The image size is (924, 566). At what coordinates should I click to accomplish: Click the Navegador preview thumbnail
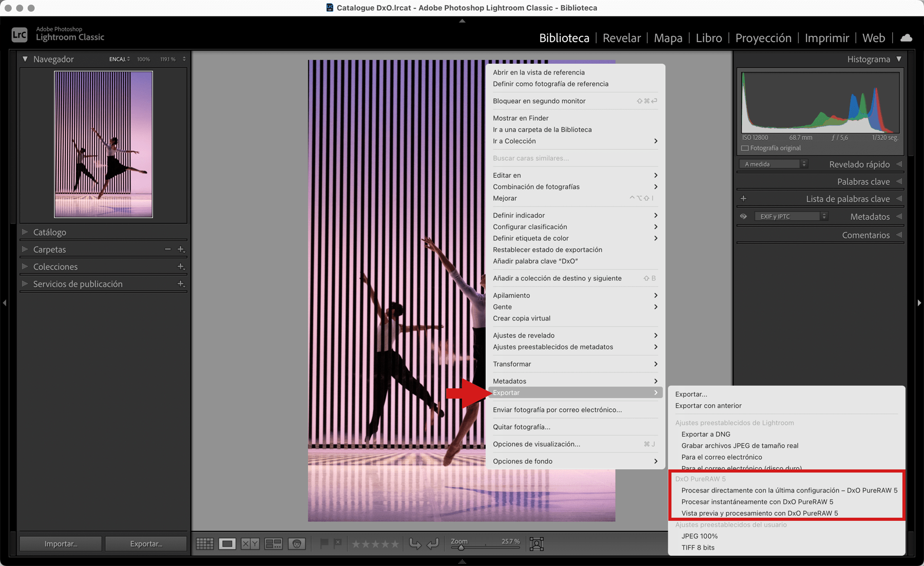103,144
